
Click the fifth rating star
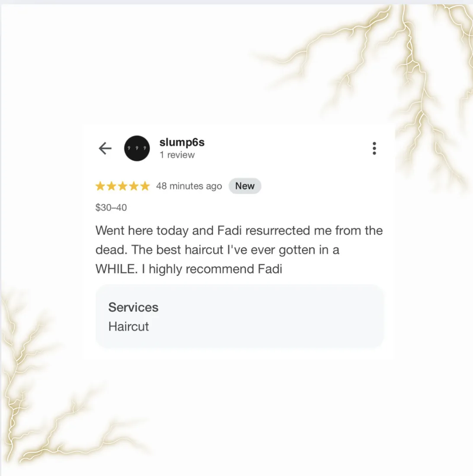[145, 186]
